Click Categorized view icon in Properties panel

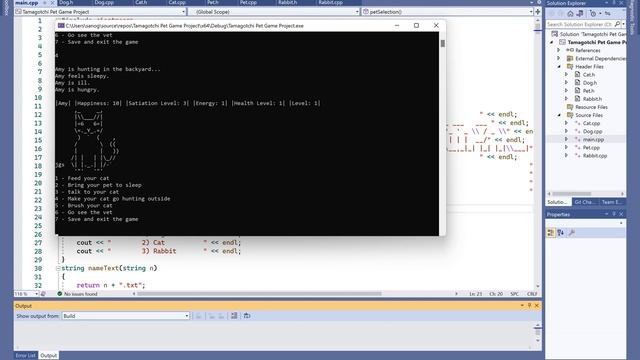[551, 233]
